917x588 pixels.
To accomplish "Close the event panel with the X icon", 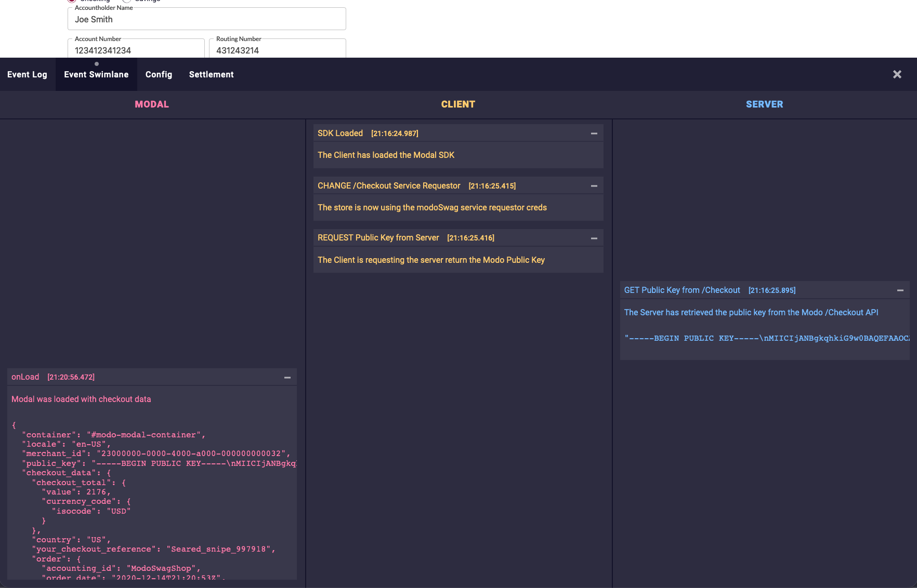I will point(897,74).
